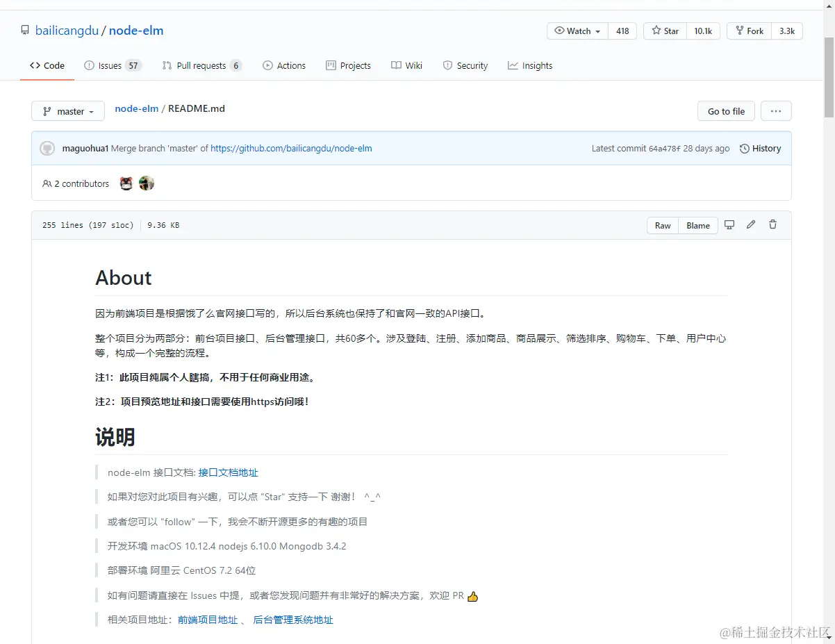
Task: Click the 9.36 KB file size text
Action: pyautogui.click(x=163, y=225)
